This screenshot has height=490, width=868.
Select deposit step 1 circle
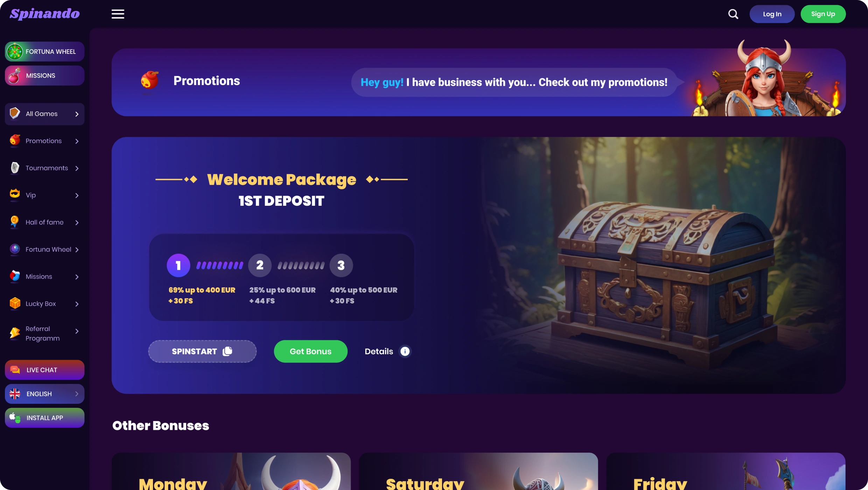coord(178,265)
